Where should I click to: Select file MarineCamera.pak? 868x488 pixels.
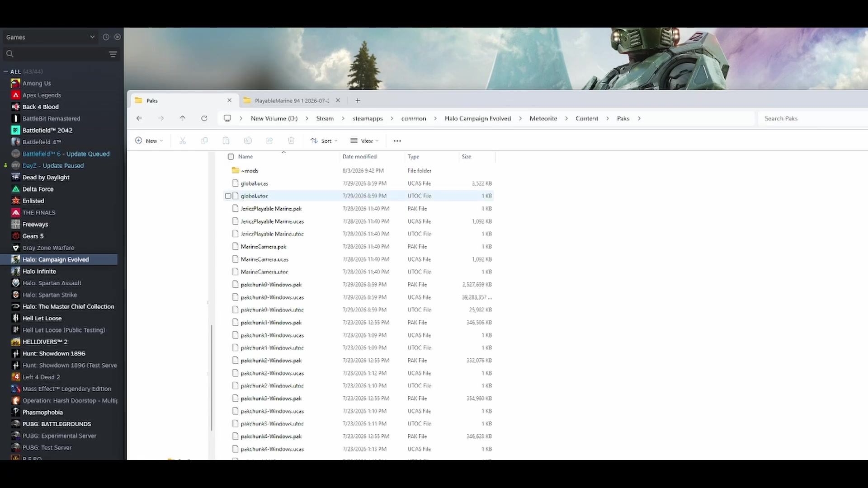[x=264, y=246]
